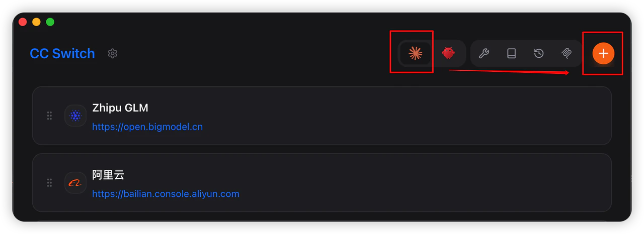Click the drag handle of the 阿里云 card
This screenshot has height=234, width=644.
pyautogui.click(x=49, y=183)
